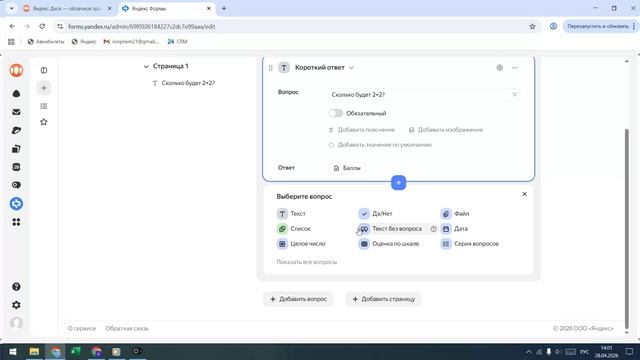Open the list icon in secondary sidebar
This screenshot has height=360, width=640.
(x=44, y=106)
